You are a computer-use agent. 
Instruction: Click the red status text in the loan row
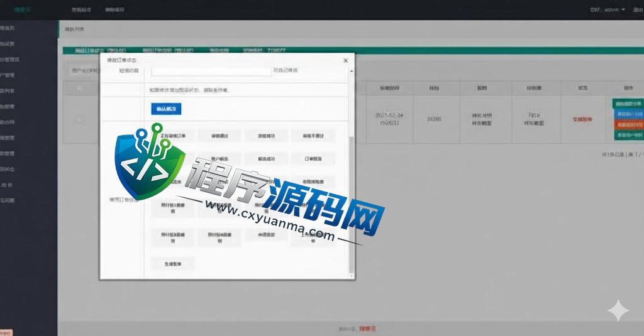click(582, 119)
